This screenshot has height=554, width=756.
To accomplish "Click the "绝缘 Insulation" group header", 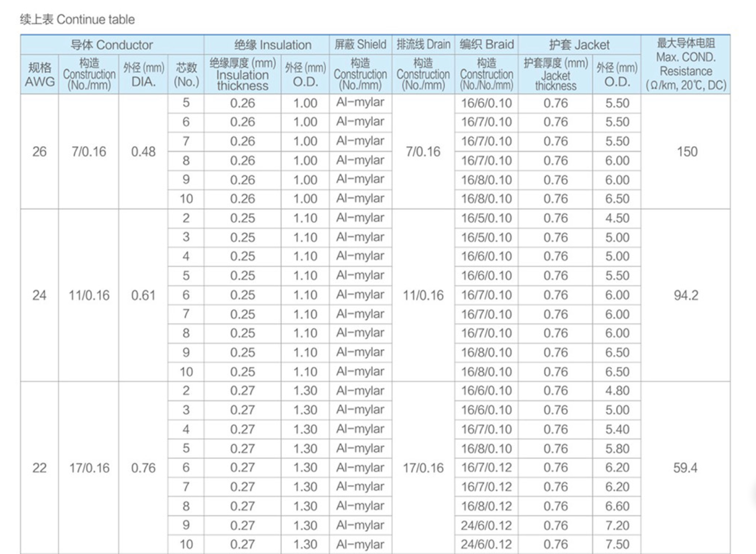I will 272,45.
